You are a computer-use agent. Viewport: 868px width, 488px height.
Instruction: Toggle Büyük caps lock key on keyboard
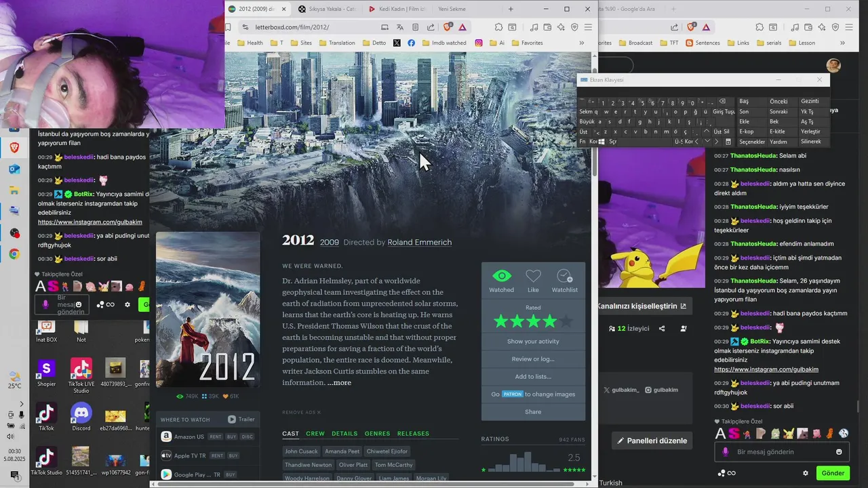pos(587,121)
